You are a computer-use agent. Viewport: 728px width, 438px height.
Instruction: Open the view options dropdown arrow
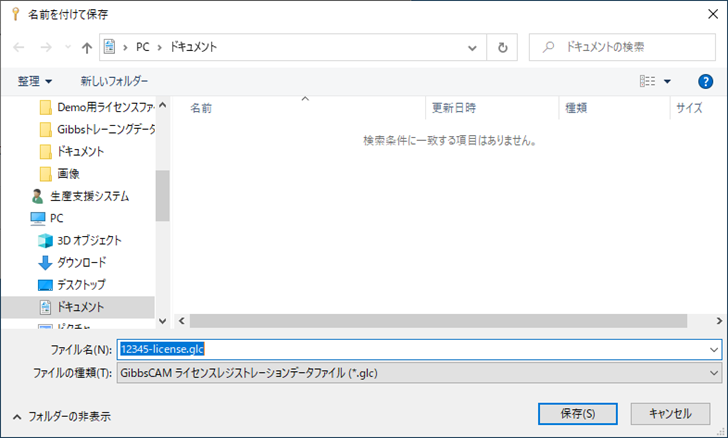point(668,81)
